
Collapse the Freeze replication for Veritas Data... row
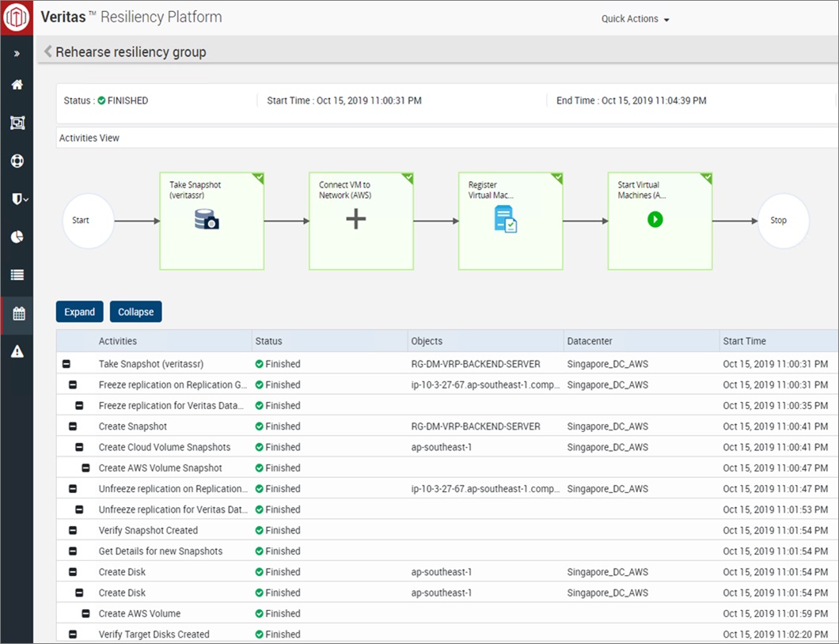(79, 406)
